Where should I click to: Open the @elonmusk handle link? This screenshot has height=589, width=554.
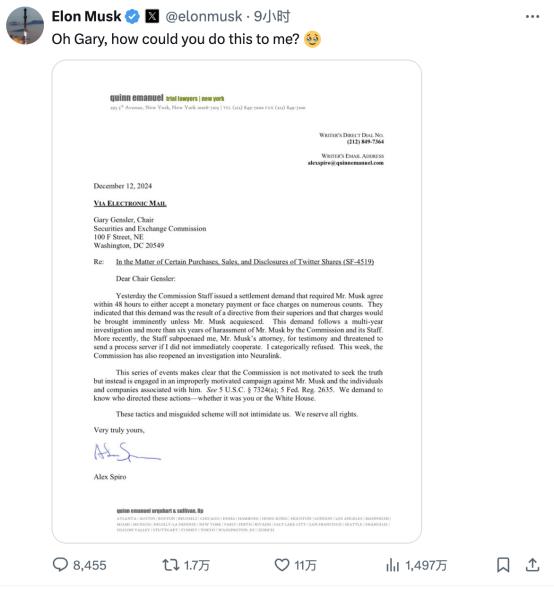point(204,17)
